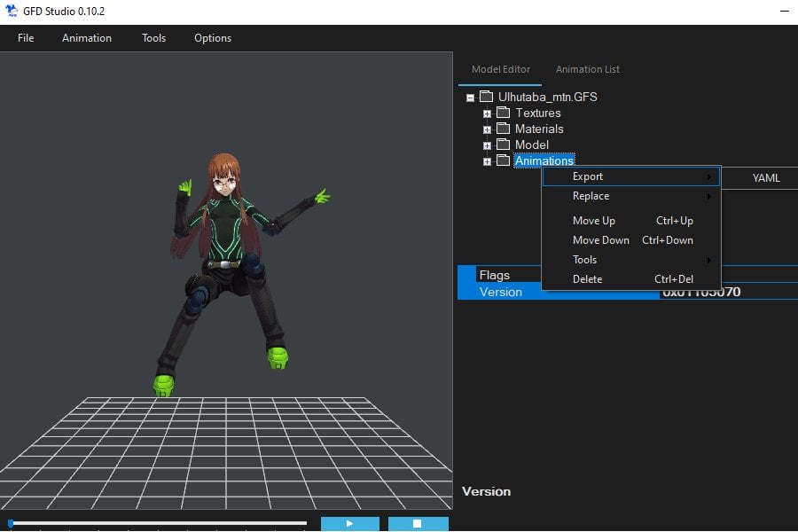
Task: Expand the Materials tree node
Action: 487,129
